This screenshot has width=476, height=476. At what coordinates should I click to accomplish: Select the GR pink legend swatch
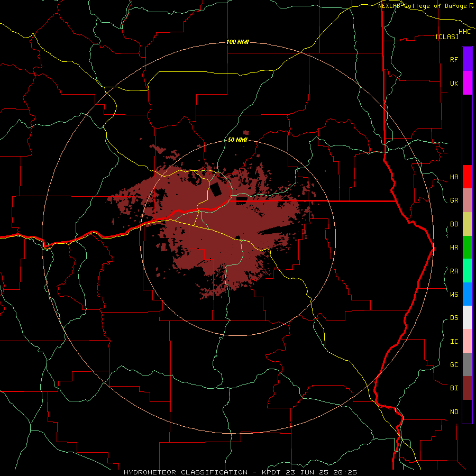[x=467, y=200]
